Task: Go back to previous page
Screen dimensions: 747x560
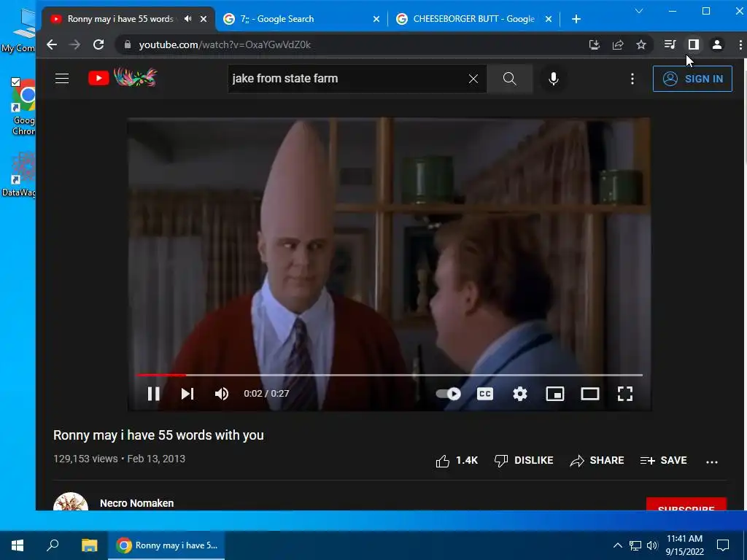Action: point(52,44)
